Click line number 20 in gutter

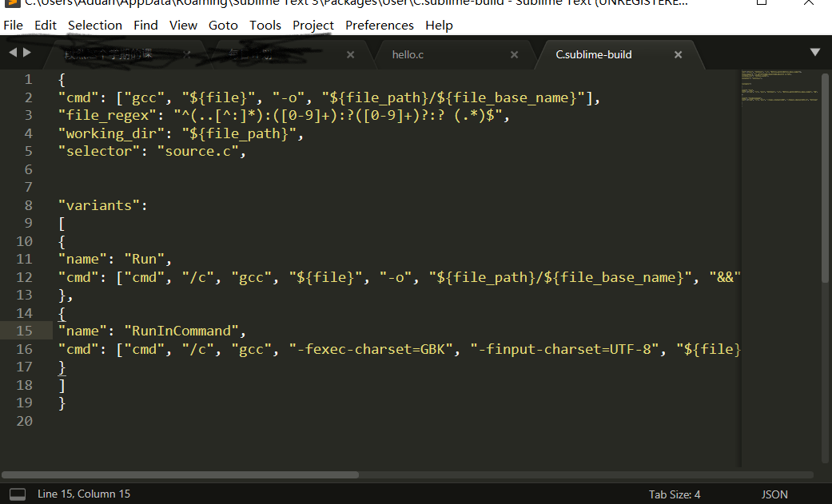25,421
